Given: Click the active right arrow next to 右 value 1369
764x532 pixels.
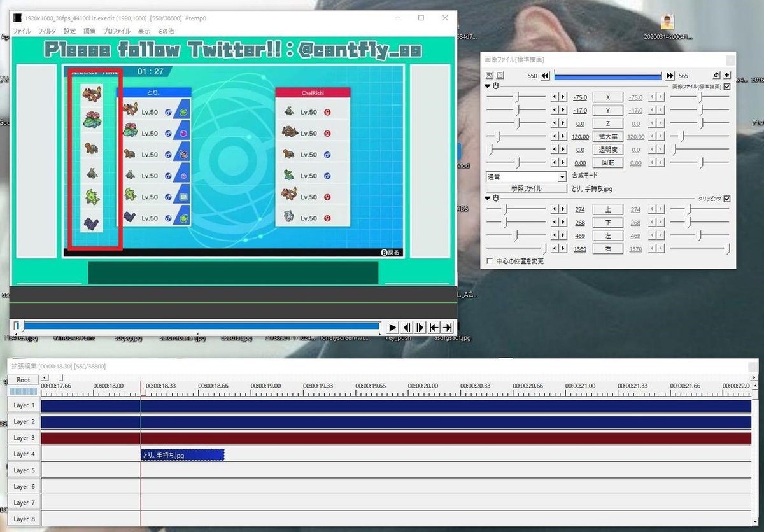Looking at the screenshot, I should click(563, 249).
